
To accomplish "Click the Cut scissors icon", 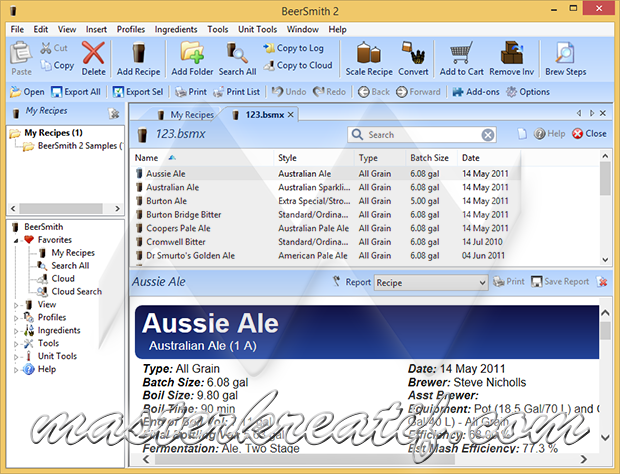I will point(46,48).
